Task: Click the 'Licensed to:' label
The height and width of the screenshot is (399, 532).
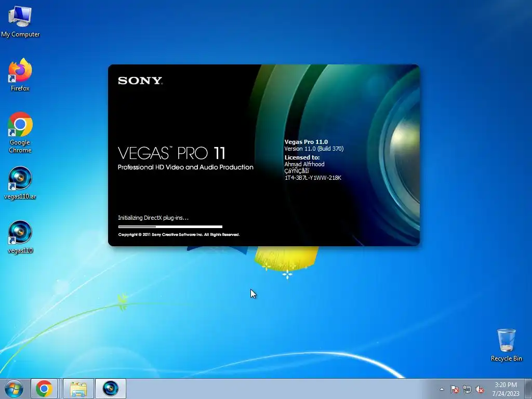Action: pyautogui.click(x=302, y=157)
